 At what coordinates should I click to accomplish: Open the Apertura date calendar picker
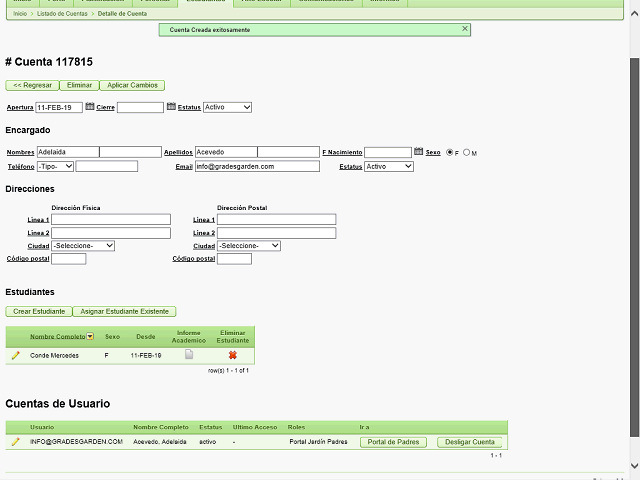point(90,106)
